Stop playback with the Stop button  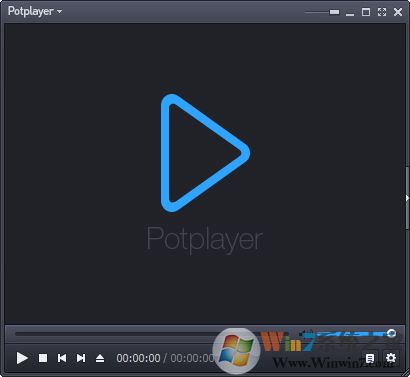(x=43, y=358)
